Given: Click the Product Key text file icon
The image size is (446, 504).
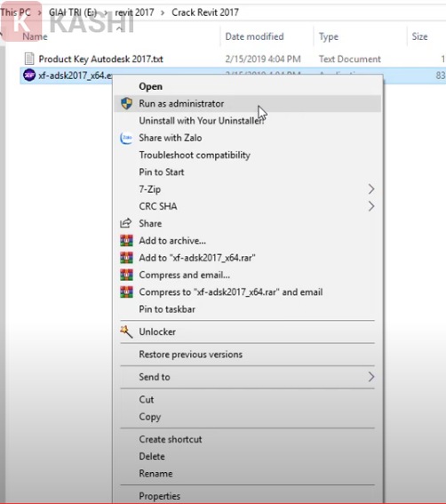Looking at the screenshot, I should click(29, 59).
